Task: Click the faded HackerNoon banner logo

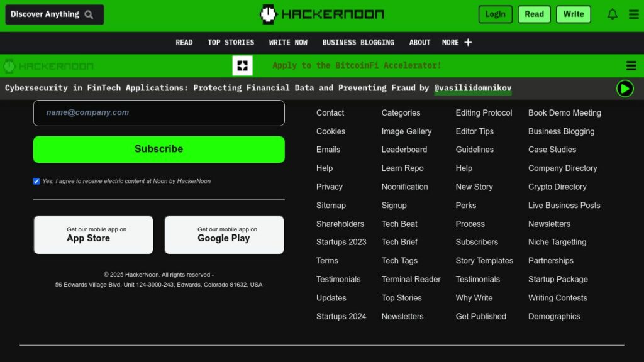Action: (48, 66)
